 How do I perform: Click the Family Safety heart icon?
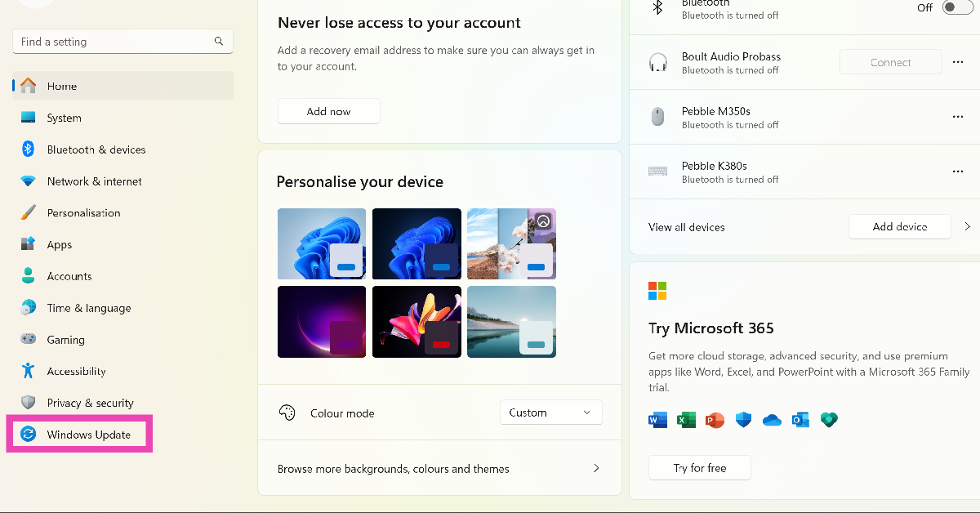[829, 420]
